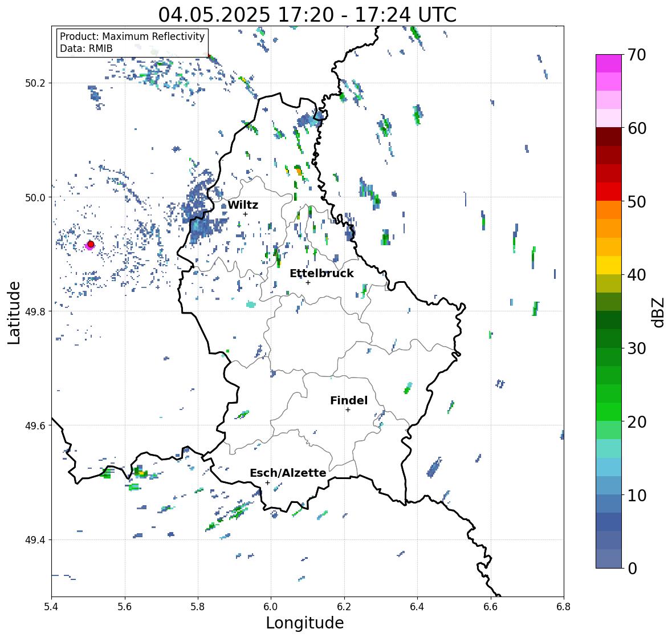Click the latitude tick label 49.8
672x637 pixels.
coord(35,311)
